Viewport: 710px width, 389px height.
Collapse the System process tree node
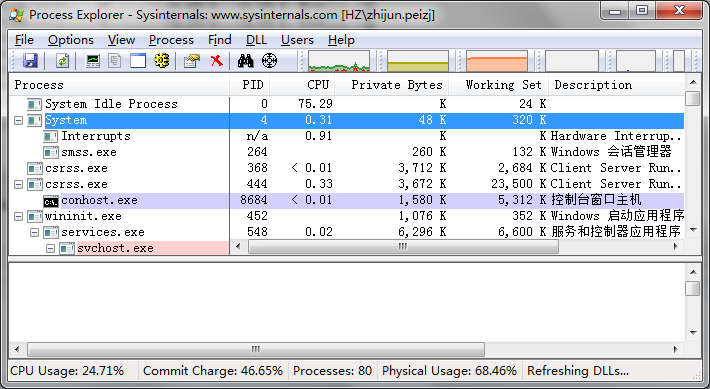[x=18, y=120]
